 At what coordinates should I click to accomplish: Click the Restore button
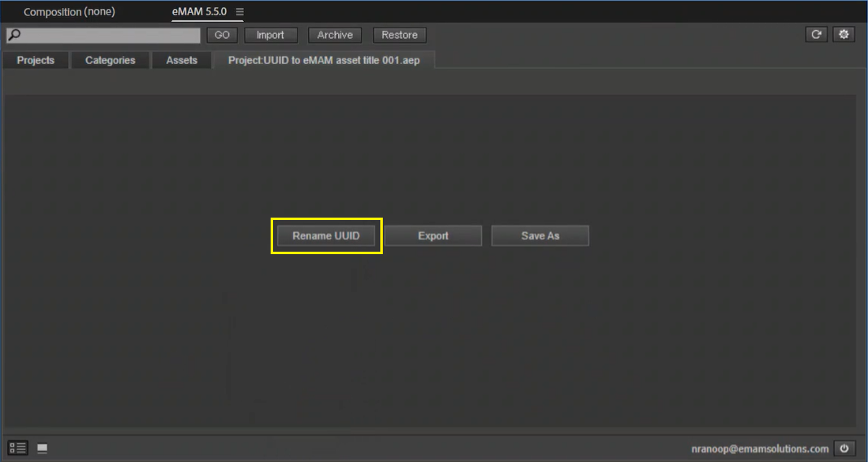pos(400,35)
